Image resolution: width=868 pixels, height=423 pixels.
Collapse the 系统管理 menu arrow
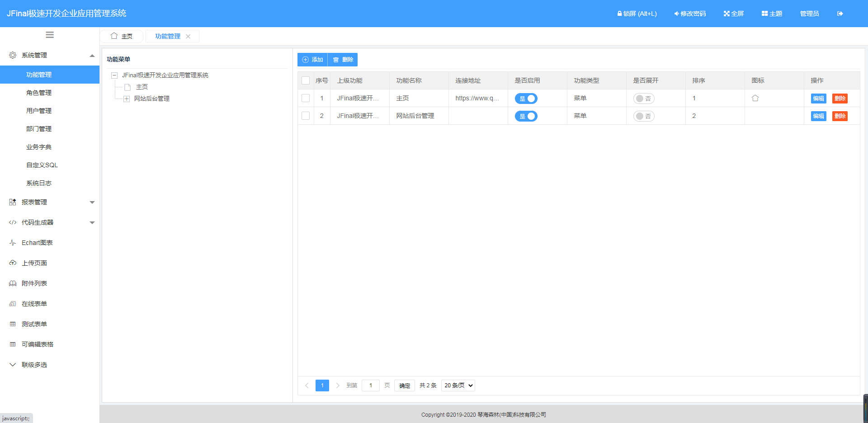click(x=92, y=56)
